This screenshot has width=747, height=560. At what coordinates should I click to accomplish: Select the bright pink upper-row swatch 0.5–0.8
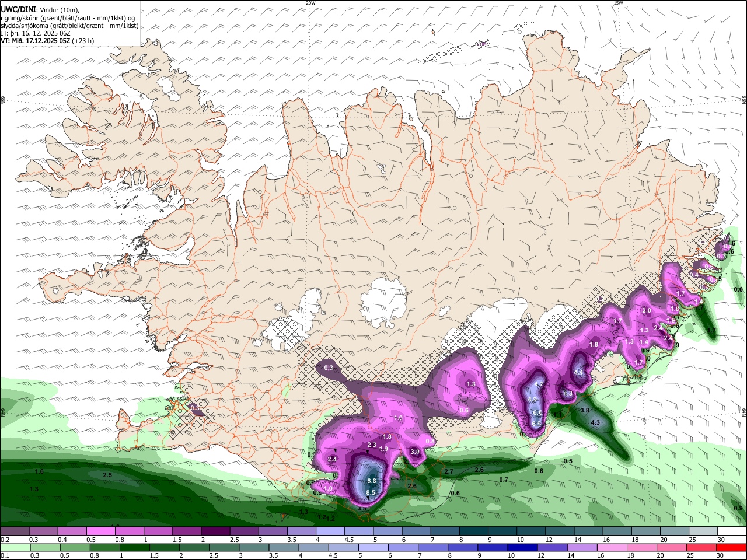click(x=100, y=531)
